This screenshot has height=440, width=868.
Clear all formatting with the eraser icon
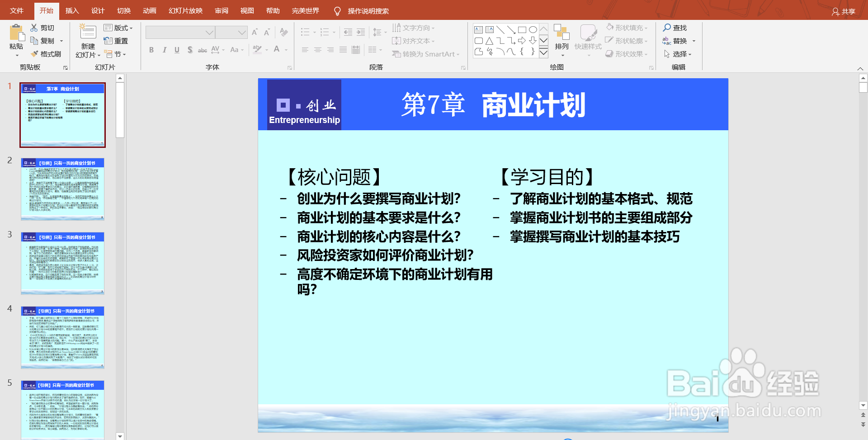point(283,32)
